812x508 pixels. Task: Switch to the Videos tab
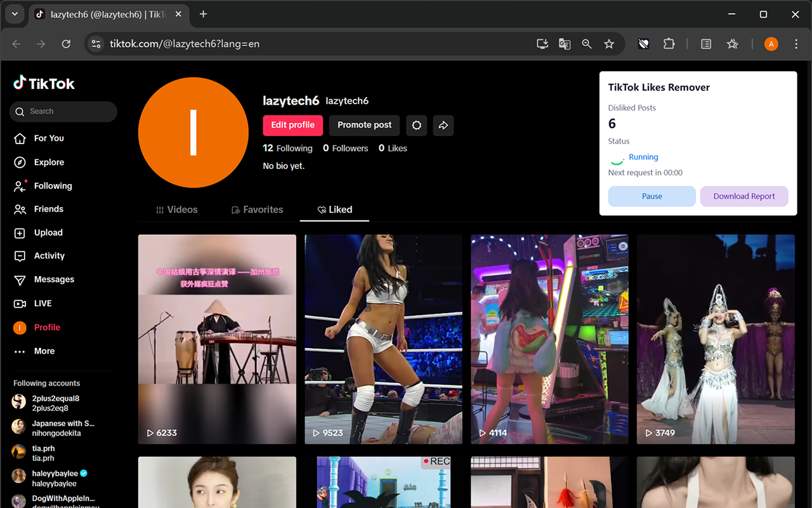(x=177, y=210)
